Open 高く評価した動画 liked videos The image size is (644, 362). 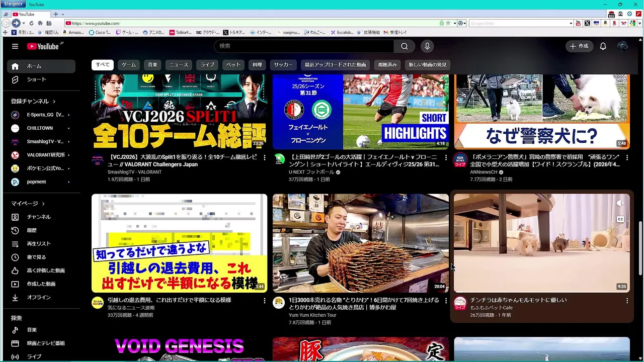(41, 270)
